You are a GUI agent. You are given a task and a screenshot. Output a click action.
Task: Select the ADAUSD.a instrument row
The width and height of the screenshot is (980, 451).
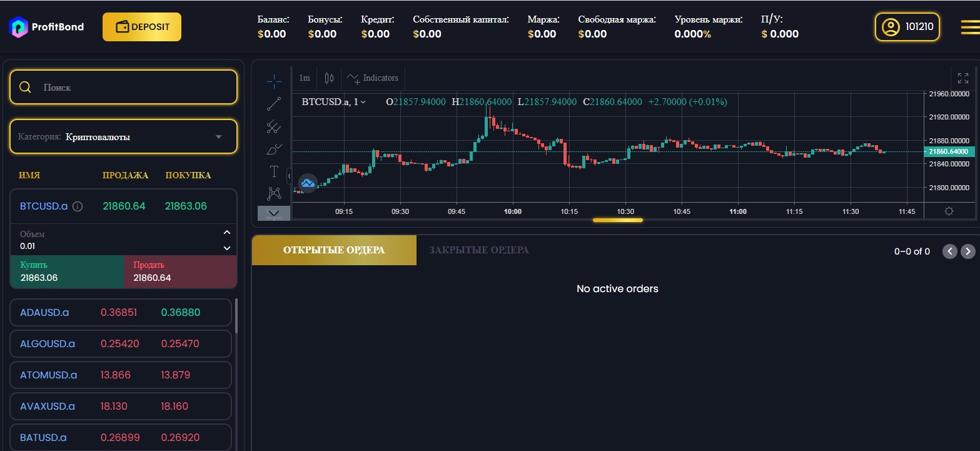(121, 312)
